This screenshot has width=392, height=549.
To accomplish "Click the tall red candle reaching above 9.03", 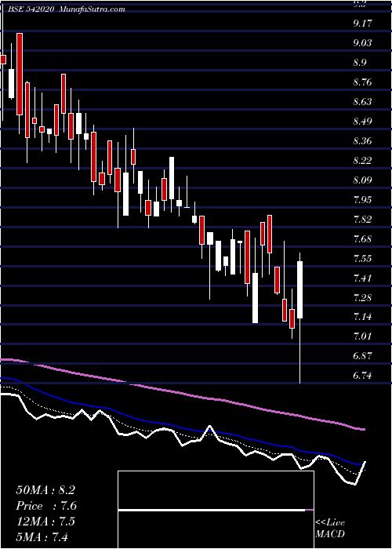I will [20, 74].
